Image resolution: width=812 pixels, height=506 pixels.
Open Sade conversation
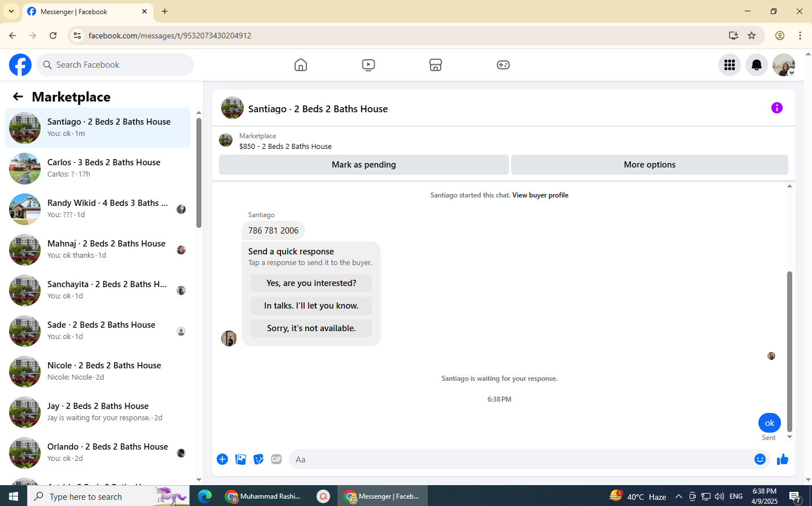pos(97,331)
